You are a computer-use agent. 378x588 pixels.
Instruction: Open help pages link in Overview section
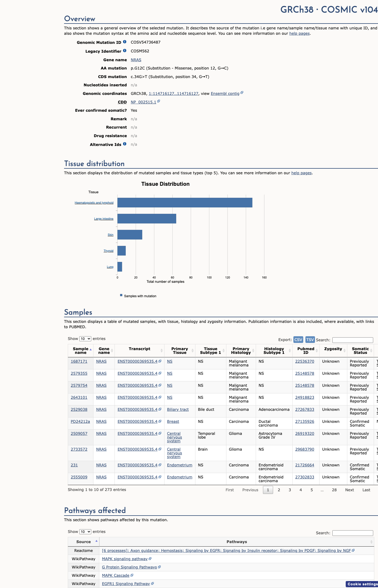pyautogui.click(x=300, y=33)
